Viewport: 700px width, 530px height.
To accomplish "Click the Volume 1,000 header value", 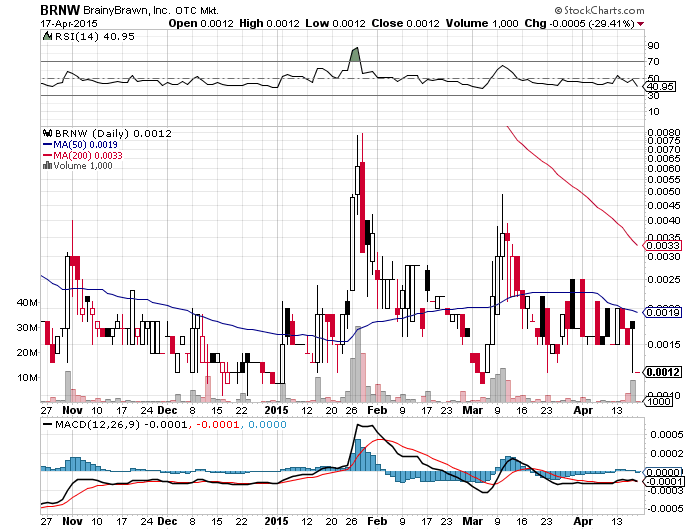I will (x=482, y=23).
